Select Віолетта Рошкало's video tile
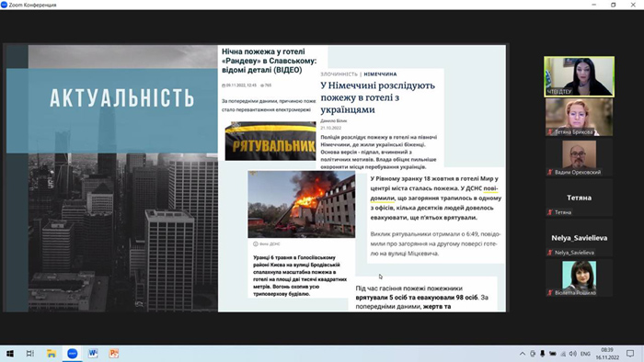 pos(579,278)
